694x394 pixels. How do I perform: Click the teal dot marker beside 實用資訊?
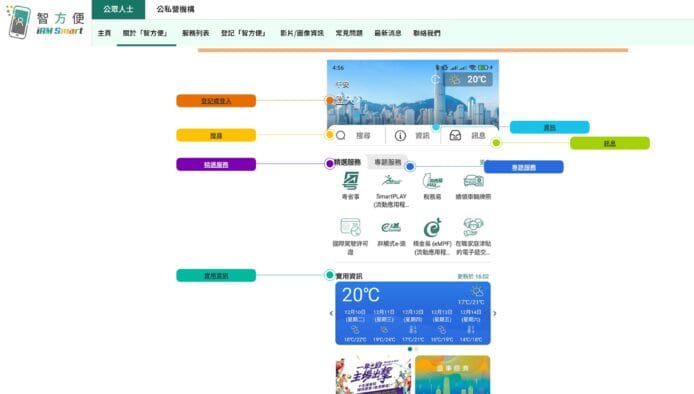click(329, 275)
